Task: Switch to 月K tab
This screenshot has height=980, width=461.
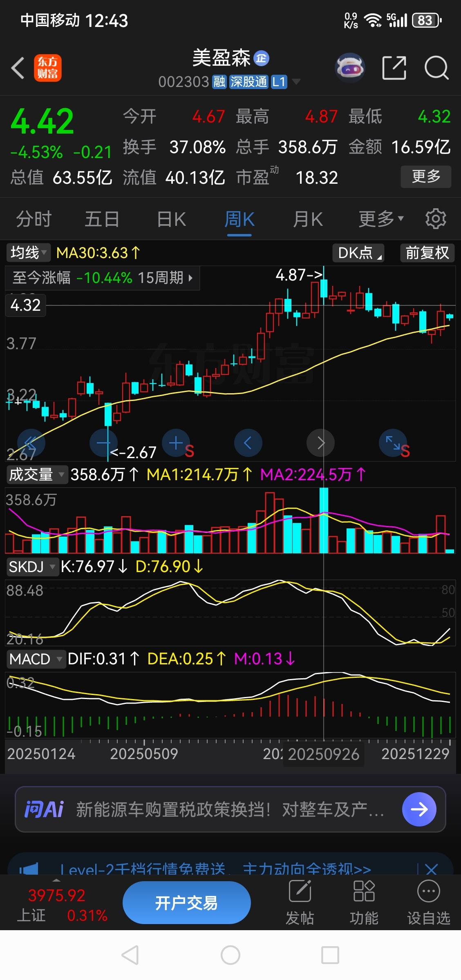Action: point(308,219)
